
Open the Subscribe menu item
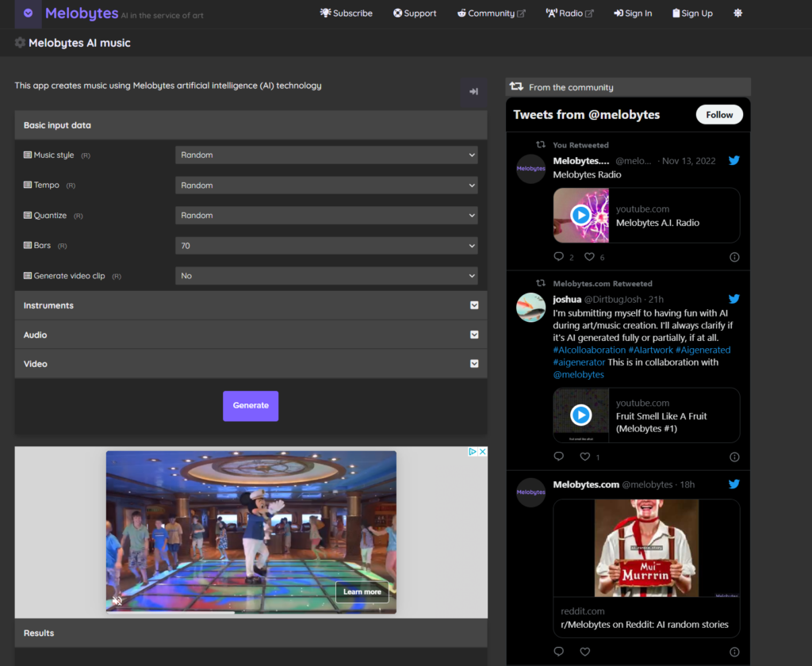[x=346, y=13]
